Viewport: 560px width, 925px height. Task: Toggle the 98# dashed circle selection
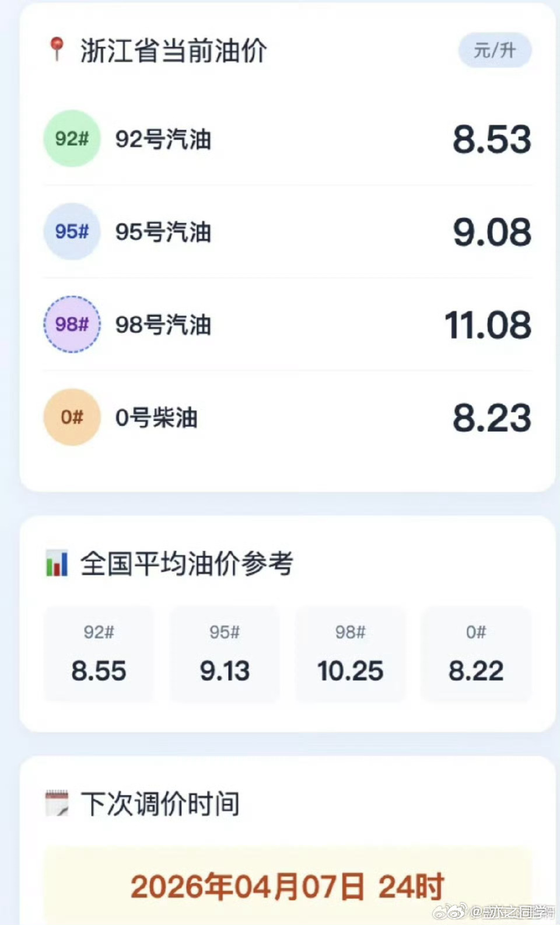71,324
